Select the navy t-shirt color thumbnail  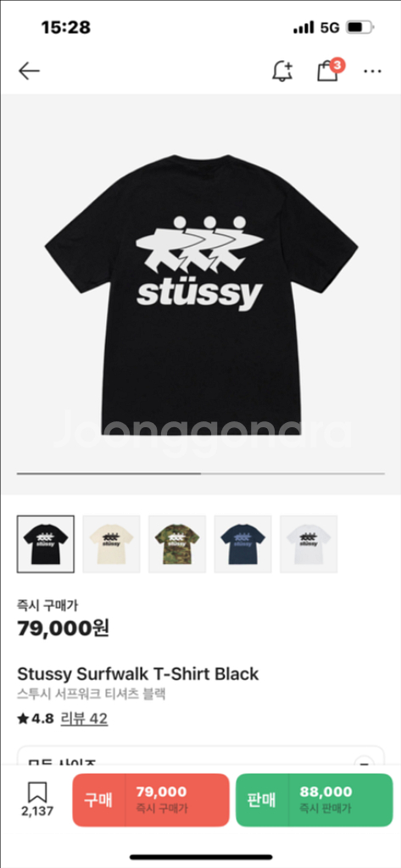click(243, 543)
